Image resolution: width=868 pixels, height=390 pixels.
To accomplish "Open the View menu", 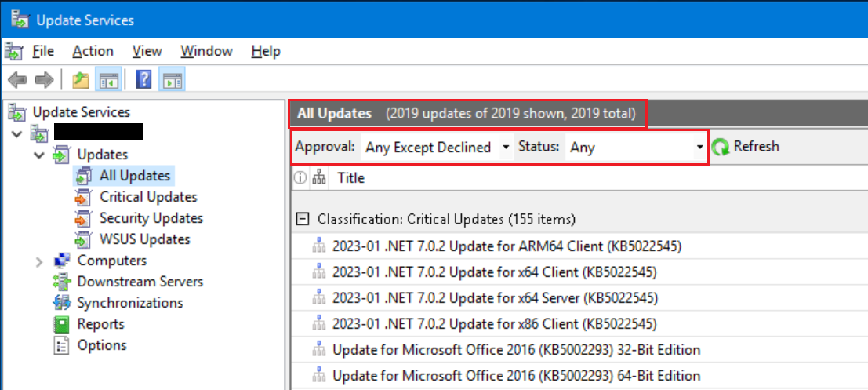I will click(147, 52).
